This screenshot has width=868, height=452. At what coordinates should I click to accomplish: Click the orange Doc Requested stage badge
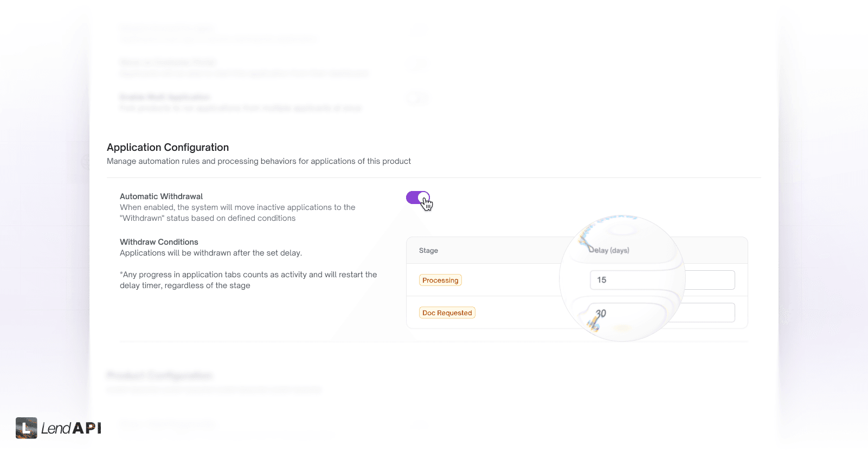447,313
